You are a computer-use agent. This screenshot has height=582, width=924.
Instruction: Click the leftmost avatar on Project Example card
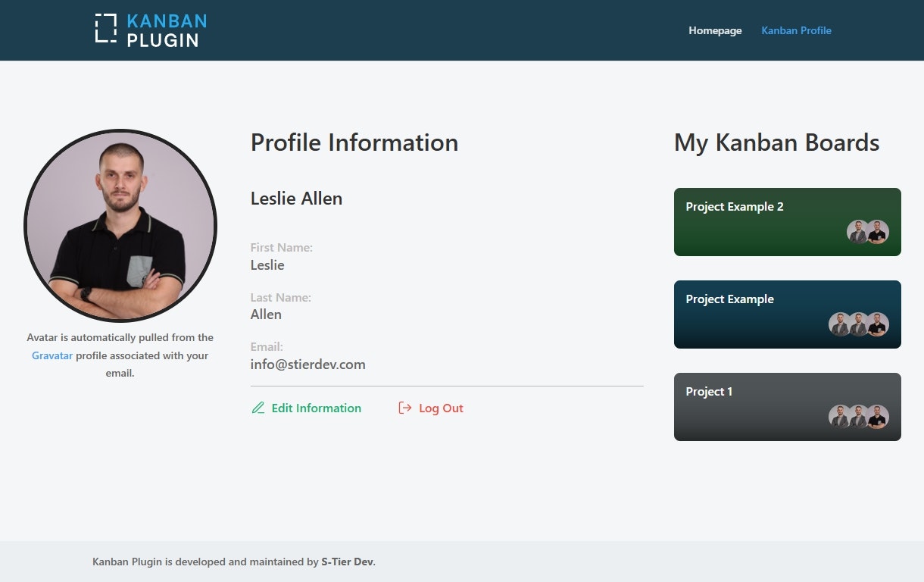point(840,325)
